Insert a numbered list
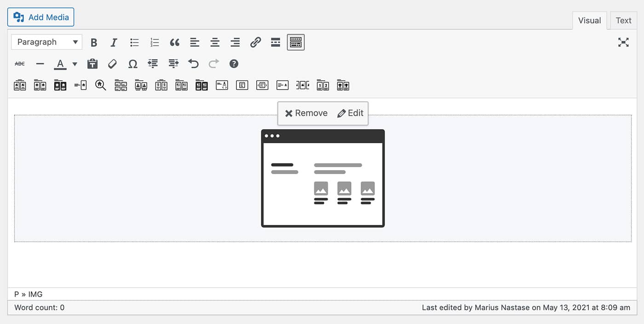 click(155, 42)
